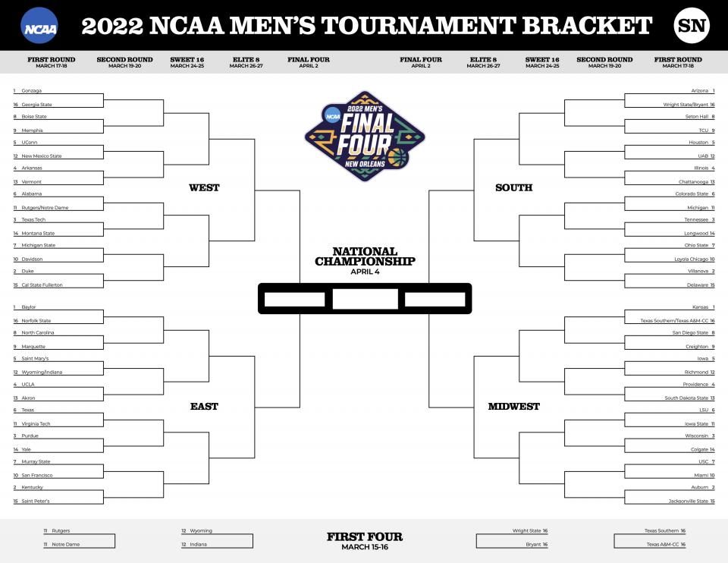Click the SN Sporting News logo
The image size is (728, 563).
692,26
